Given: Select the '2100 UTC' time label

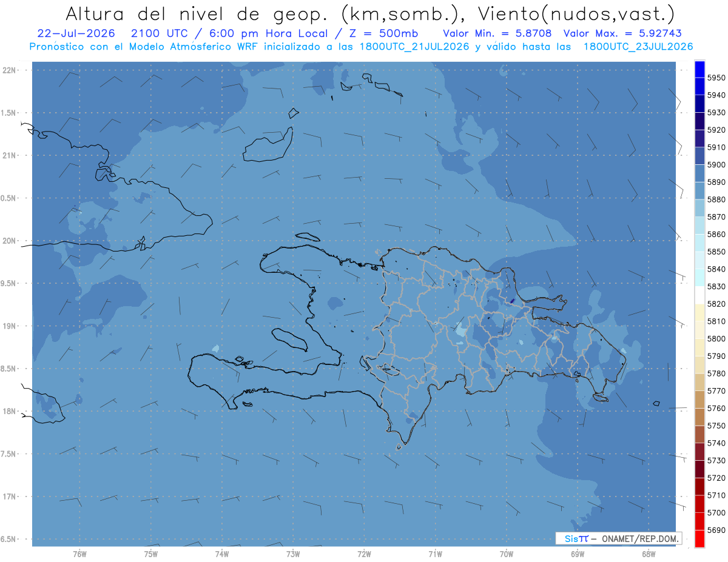Looking at the screenshot, I should 160,33.
